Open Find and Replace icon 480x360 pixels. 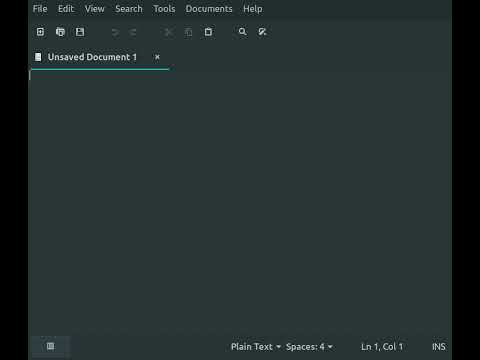point(262,32)
